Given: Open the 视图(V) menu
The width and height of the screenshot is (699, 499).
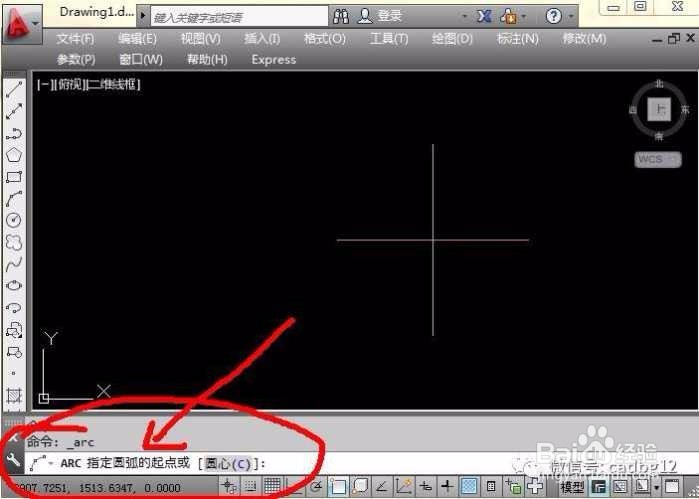Looking at the screenshot, I should (x=200, y=39).
